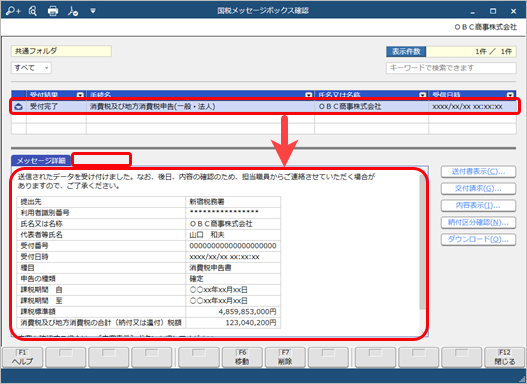The height and width of the screenshot is (384, 527).
Task: Click the F12 閉じる function key button
Action: pyautogui.click(x=504, y=357)
